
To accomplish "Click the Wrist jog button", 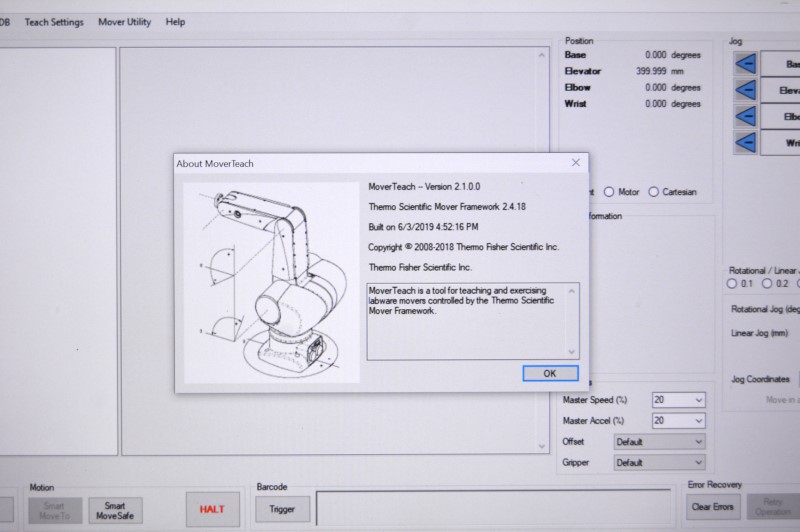I will pyautogui.click(x=781, y=142).
